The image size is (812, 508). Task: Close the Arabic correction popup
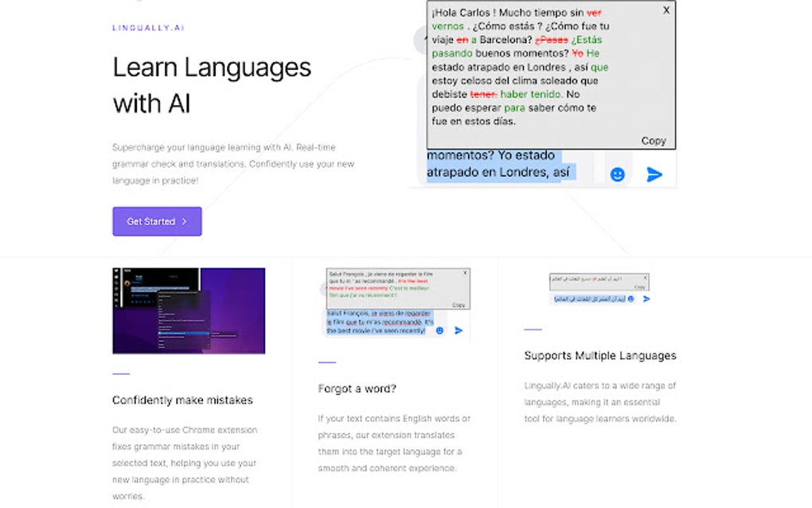click(646, 277)
